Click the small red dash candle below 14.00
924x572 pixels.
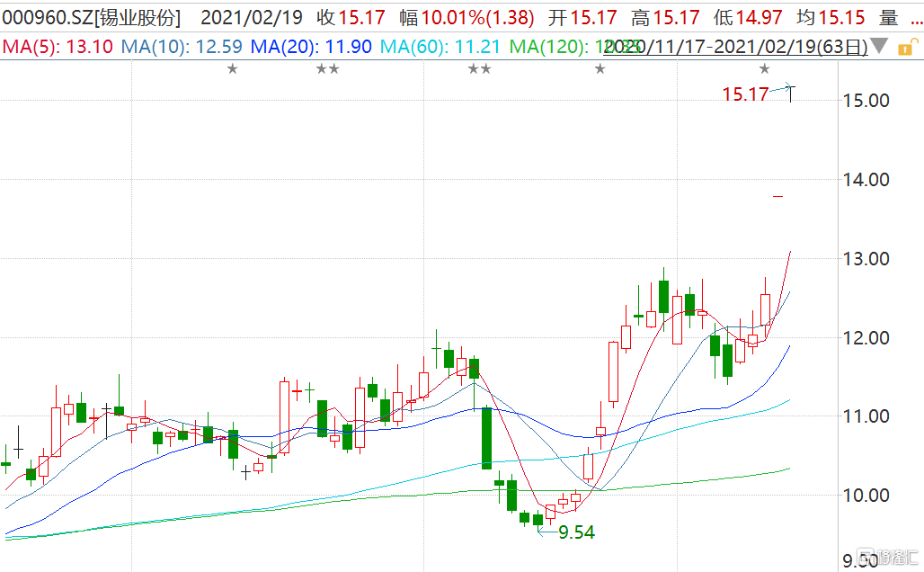(777, 196)
